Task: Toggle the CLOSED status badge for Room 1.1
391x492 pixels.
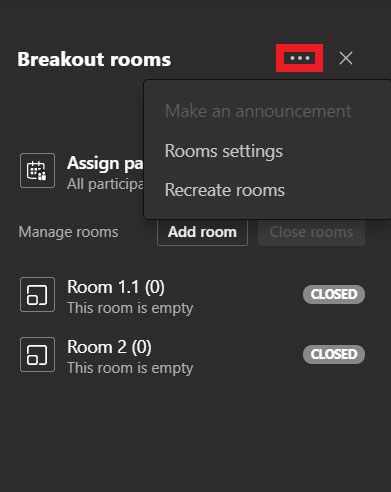Action: [x=334, y=294]
